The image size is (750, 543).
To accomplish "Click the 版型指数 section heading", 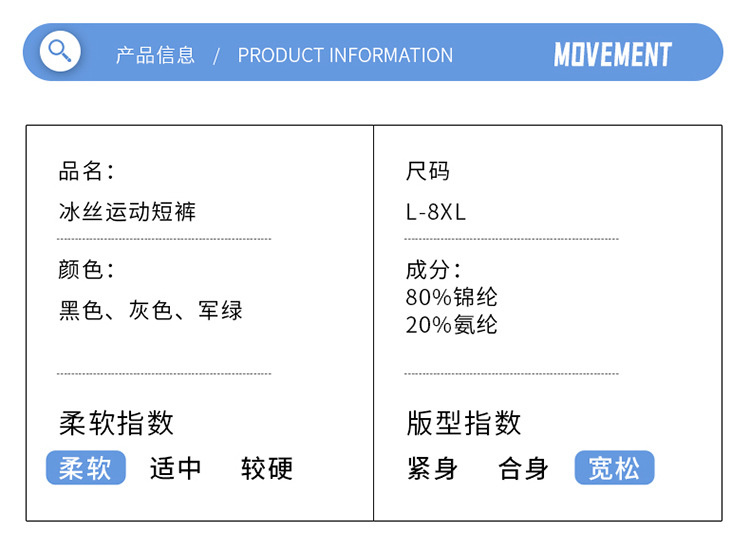I will 464,423.
